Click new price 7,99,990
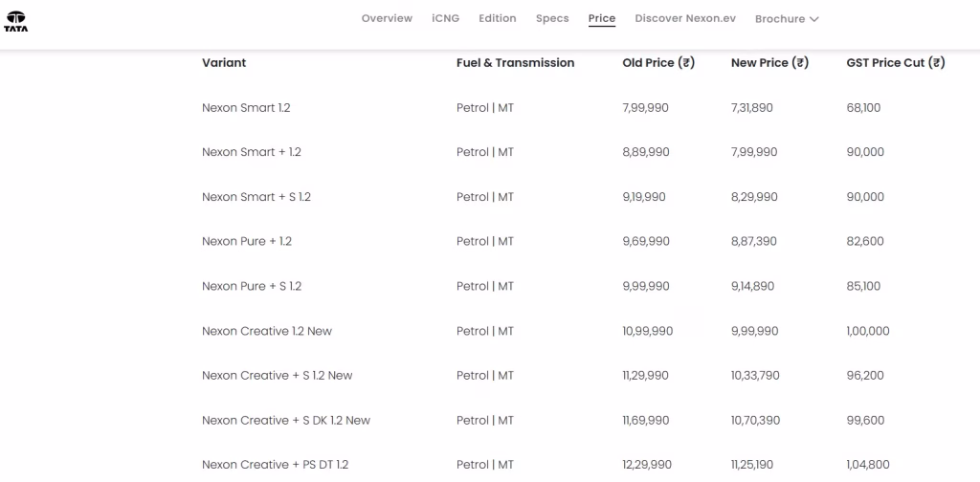The height and width of the screenshot is (482, 980). coord(754,152)
